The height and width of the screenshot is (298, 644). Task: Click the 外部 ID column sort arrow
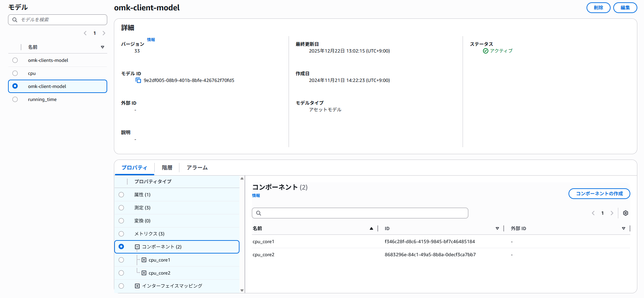(x=623, y=228)
